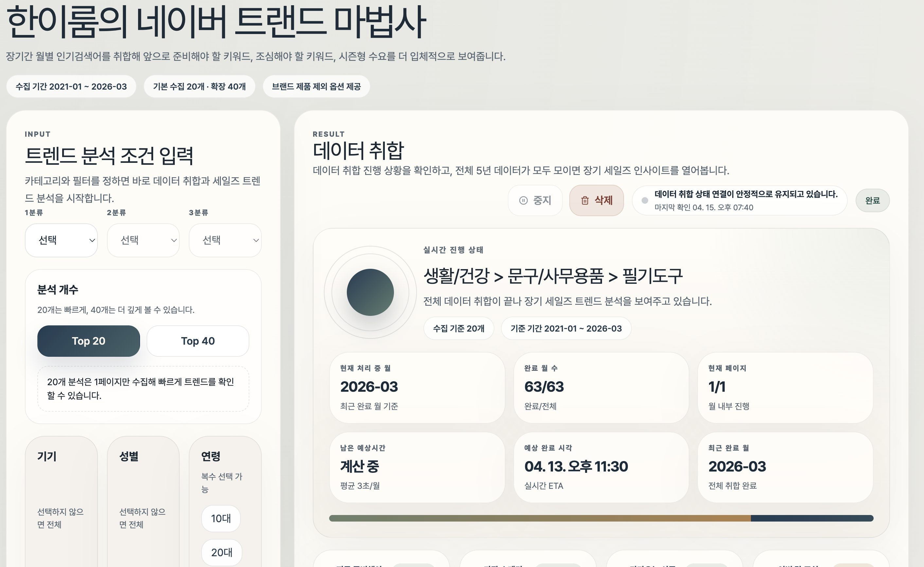
Task: Click the data collection progress bar
Action: (x=601, y=518)
